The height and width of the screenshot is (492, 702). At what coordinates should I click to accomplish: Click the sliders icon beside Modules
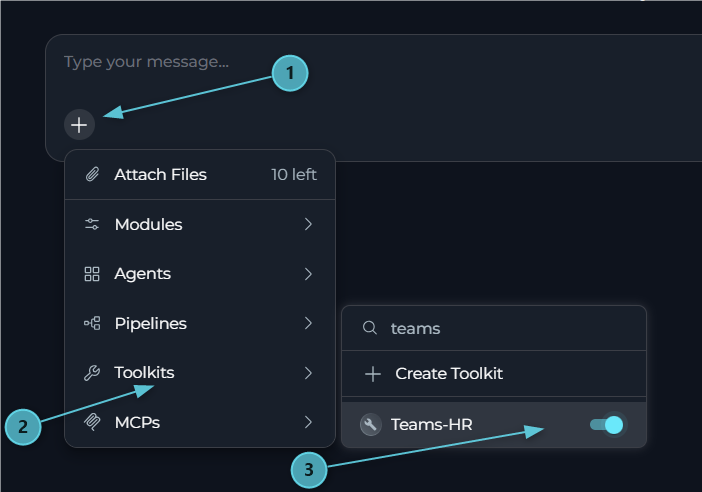pos(92,224)
